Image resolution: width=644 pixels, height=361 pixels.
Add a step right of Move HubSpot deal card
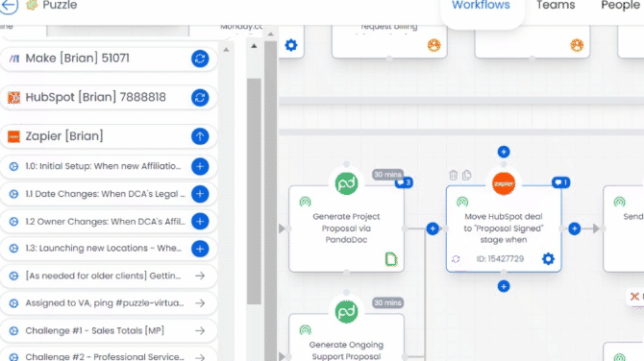click(574, 229)
